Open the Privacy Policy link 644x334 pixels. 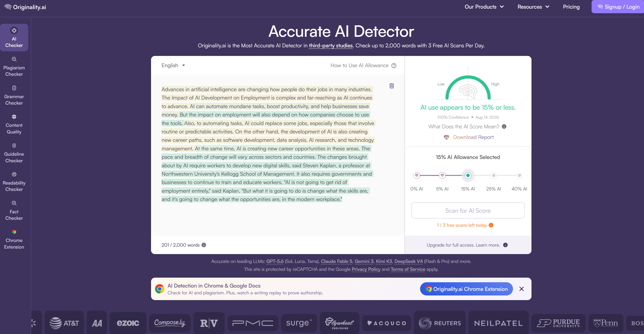pos(366,269)
